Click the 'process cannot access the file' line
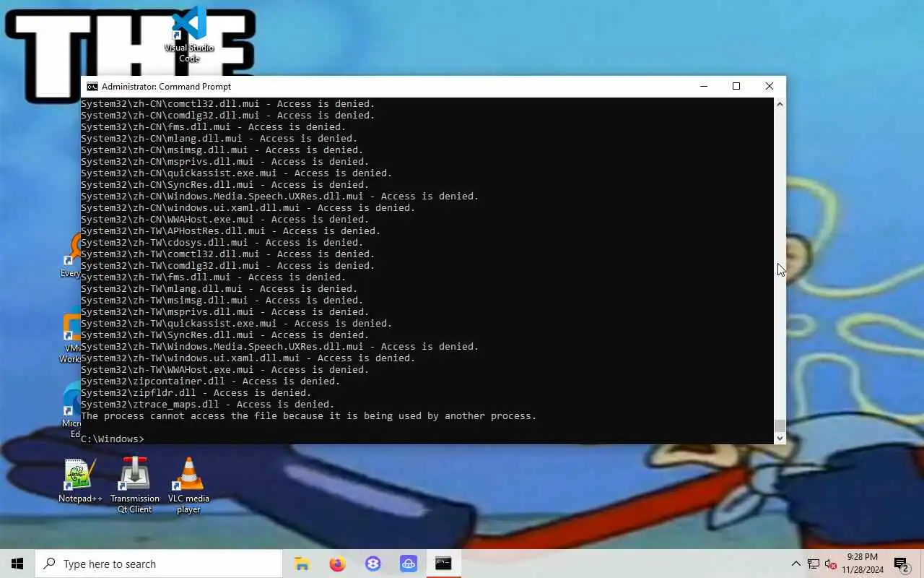The image size is (924, 578). (309, 416)
